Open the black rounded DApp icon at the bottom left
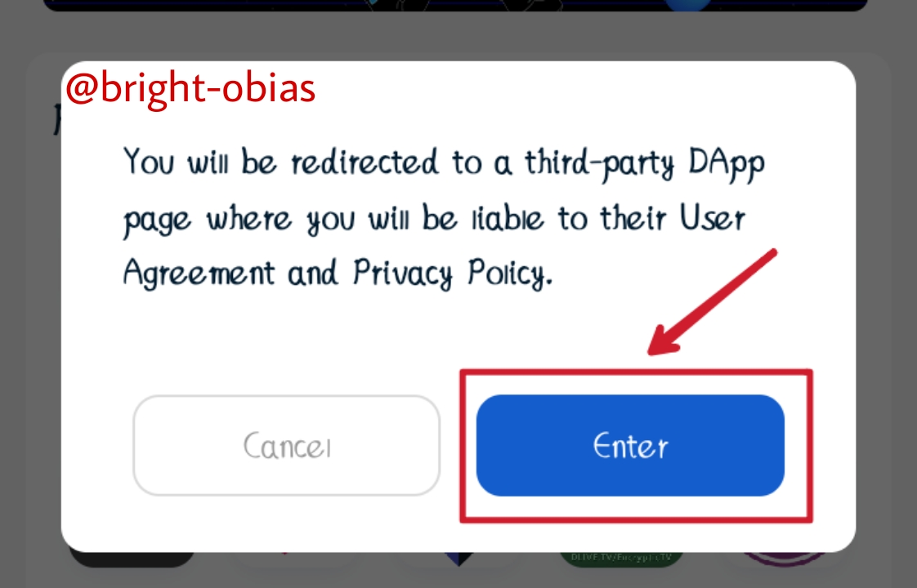The height and width of the screenshot is (588, 917). (132, 559)
